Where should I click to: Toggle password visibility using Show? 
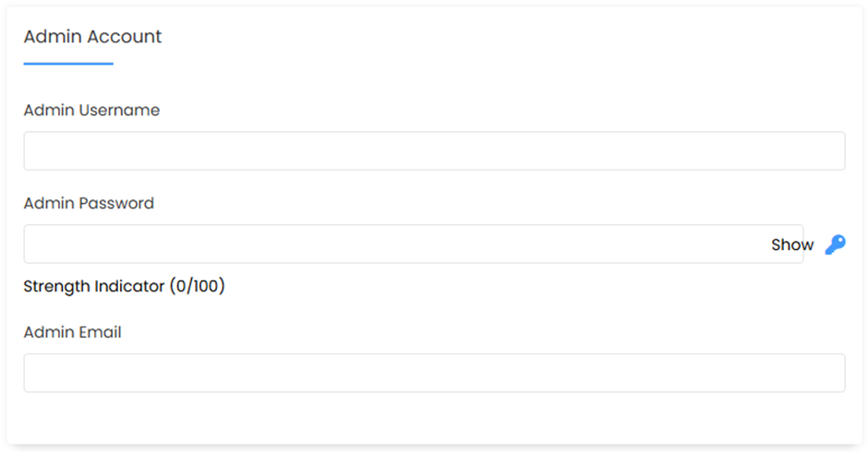(x=792, y=244)
